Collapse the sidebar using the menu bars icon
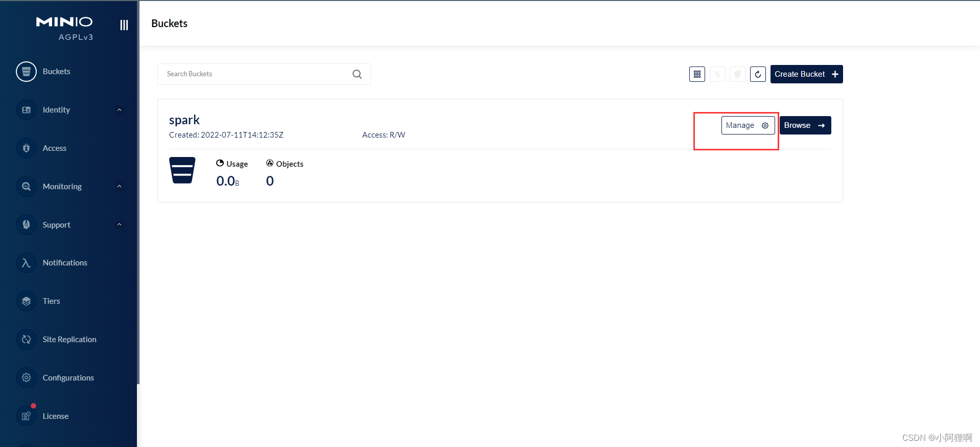The image size is (980, 447). pos(124,25)
